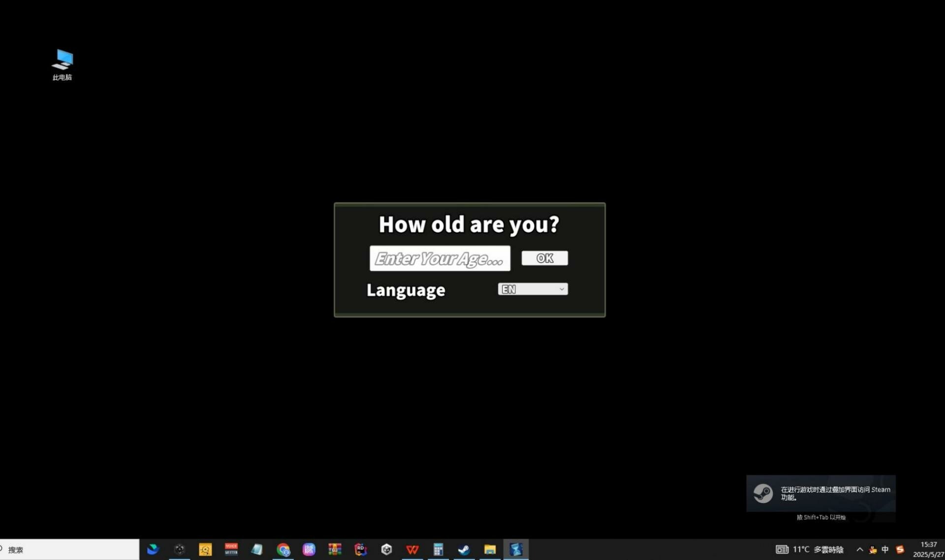Open the game controller app on taskbar

click(179, 549)
